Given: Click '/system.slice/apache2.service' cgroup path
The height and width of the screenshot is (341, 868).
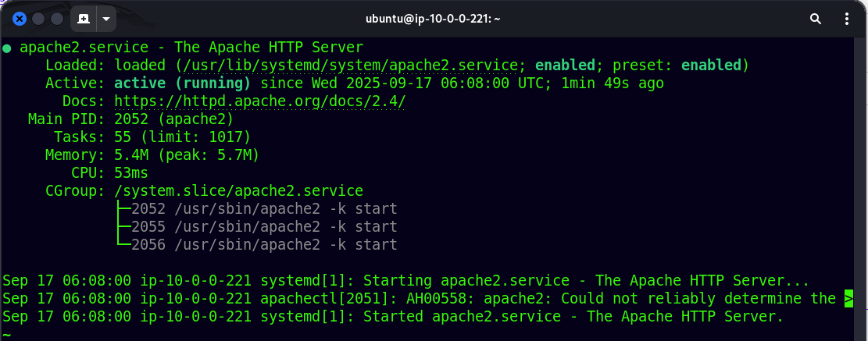Looking at the screenshot, I should click(238, 191).
